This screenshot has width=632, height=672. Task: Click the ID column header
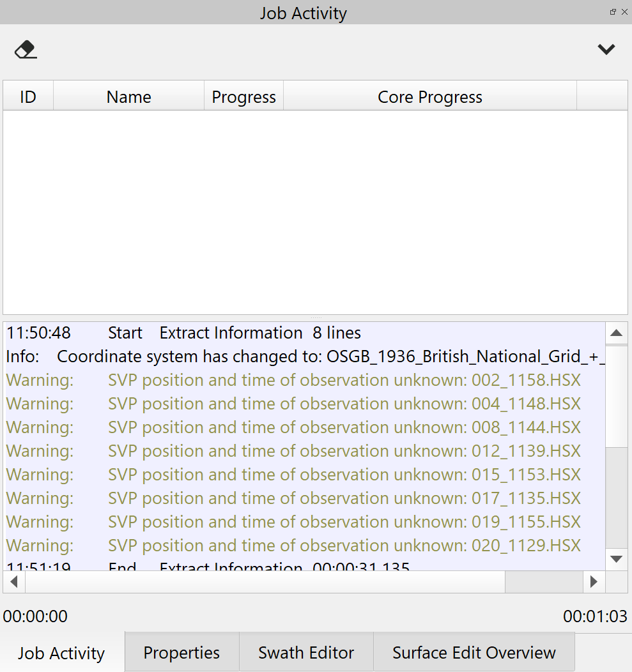pyautogui.click(x=27, y=96)
